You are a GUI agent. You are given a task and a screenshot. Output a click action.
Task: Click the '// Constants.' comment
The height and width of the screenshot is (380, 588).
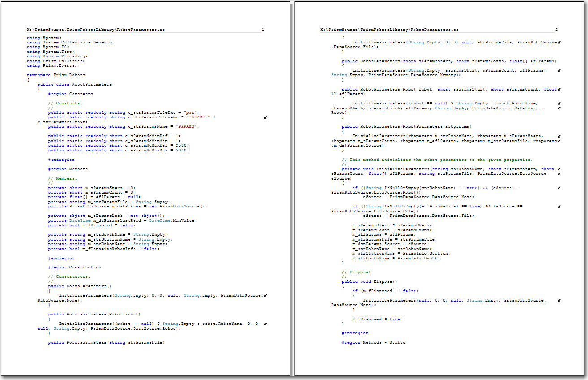pyautogui.click(x=65, y=103)
